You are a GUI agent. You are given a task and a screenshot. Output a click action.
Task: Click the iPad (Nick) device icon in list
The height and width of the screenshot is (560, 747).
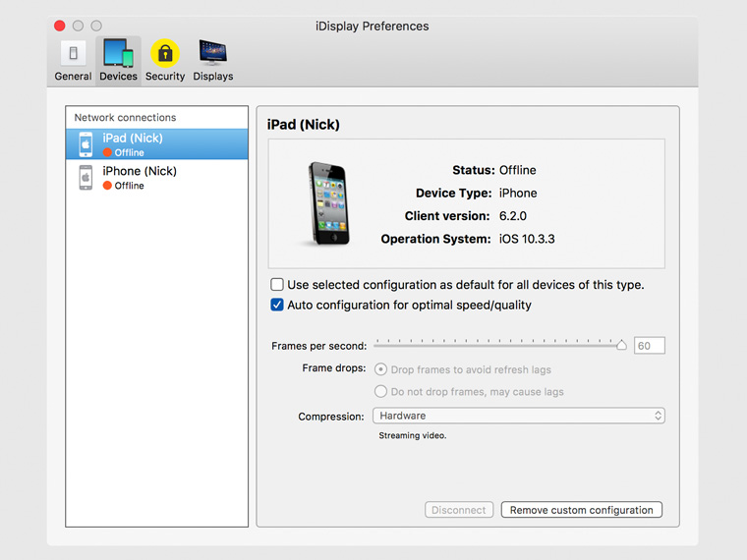86,144
